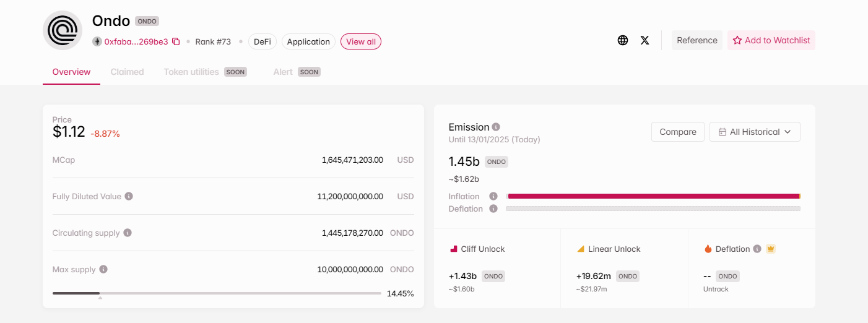Click the Reference button

coord(697,40)
